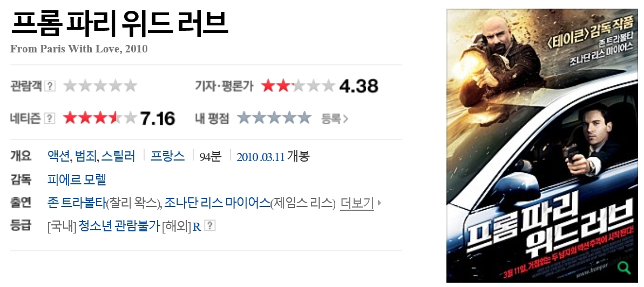Click the arrow icon next to 더보기

(x=379, y=203)
